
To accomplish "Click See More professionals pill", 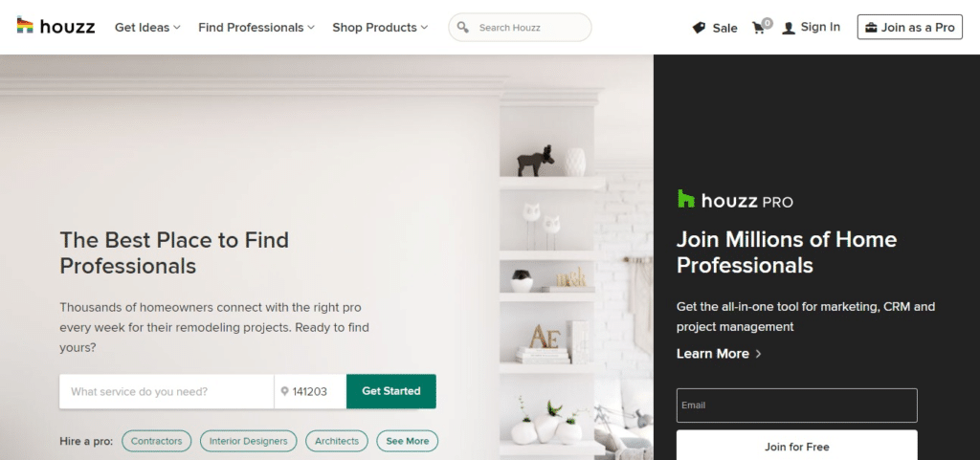I will point(408,441).
